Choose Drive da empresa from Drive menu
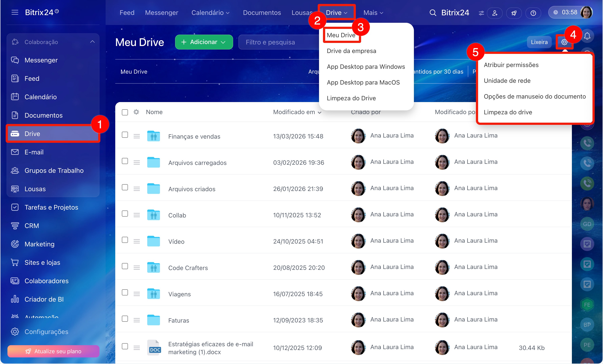603x364 pixels. point(351,51)
